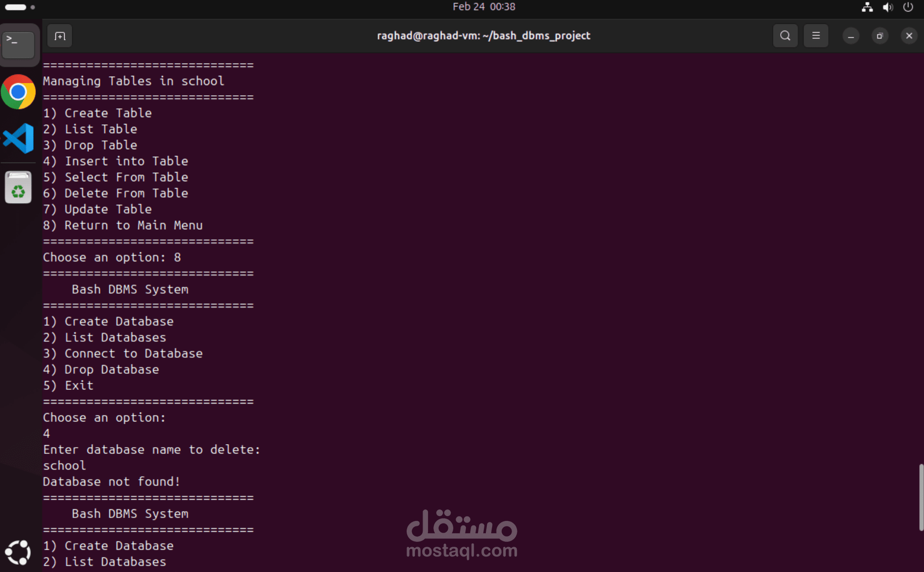Click the '6) Delete From Table' line

coord(116,193)
